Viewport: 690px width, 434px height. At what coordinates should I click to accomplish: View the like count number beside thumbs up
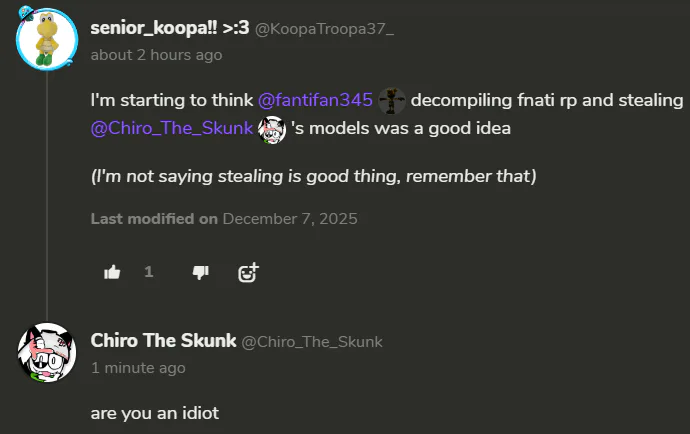coord(149,272)
